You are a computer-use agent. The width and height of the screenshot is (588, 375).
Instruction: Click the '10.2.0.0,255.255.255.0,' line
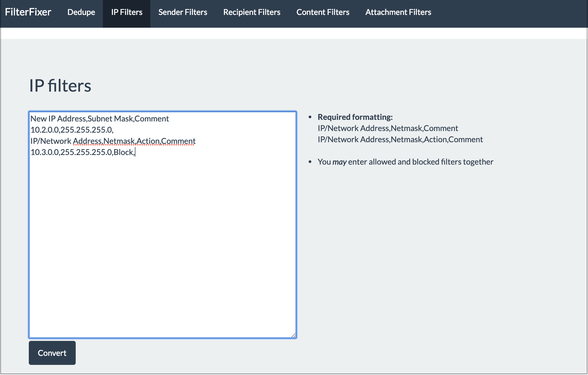[x=72, y=130]
